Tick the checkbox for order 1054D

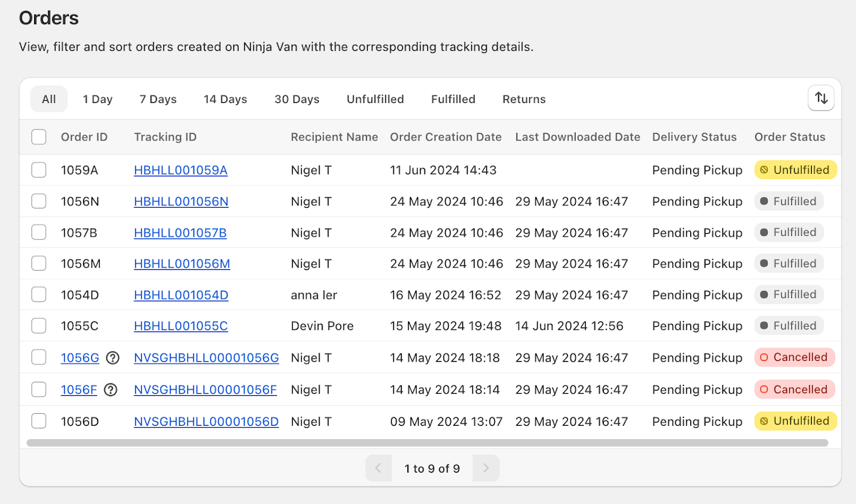point(39,295)
